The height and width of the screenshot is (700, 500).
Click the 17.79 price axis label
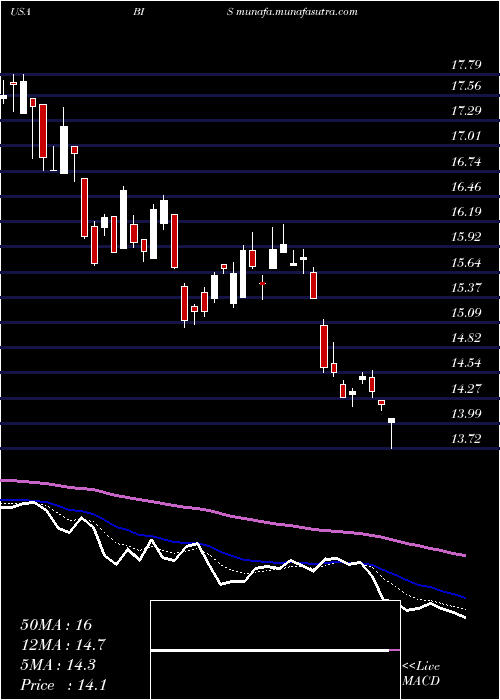pos(466,66)
